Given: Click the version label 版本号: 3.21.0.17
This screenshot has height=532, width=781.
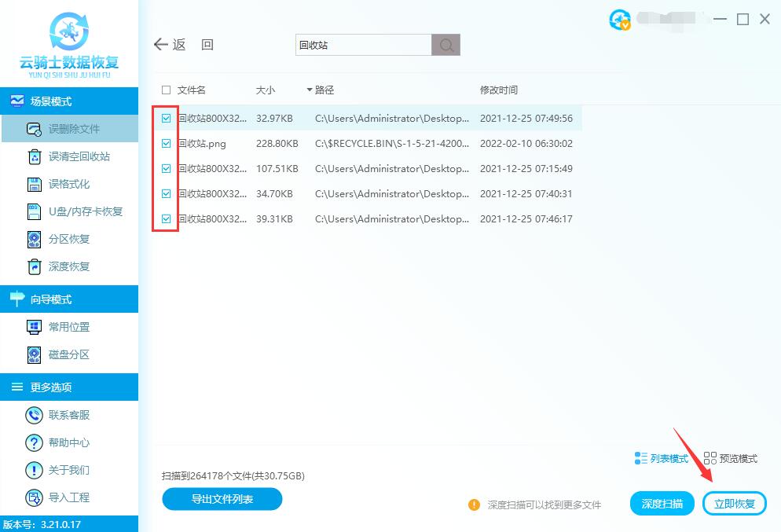Looking at the screenshot, I should 42,524.
